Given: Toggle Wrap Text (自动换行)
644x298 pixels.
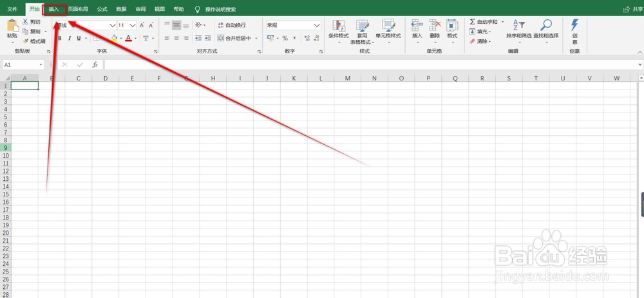Looking at the screenshot, I should click(232, 25).
